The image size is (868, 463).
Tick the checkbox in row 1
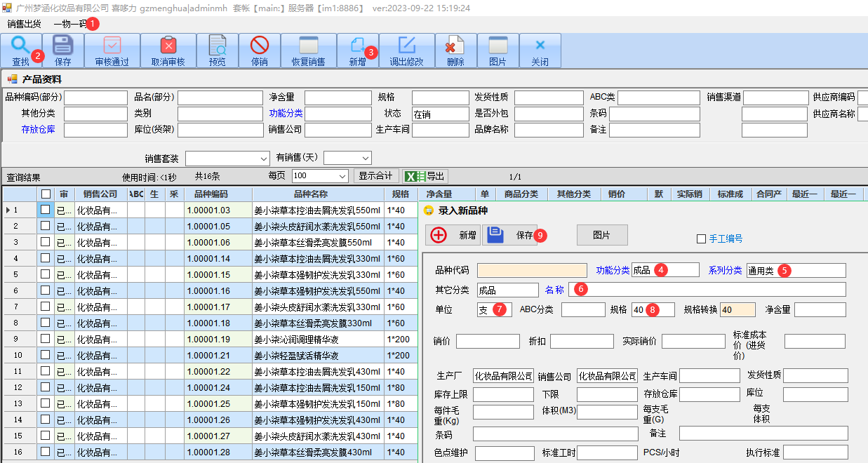click(46, 210)
